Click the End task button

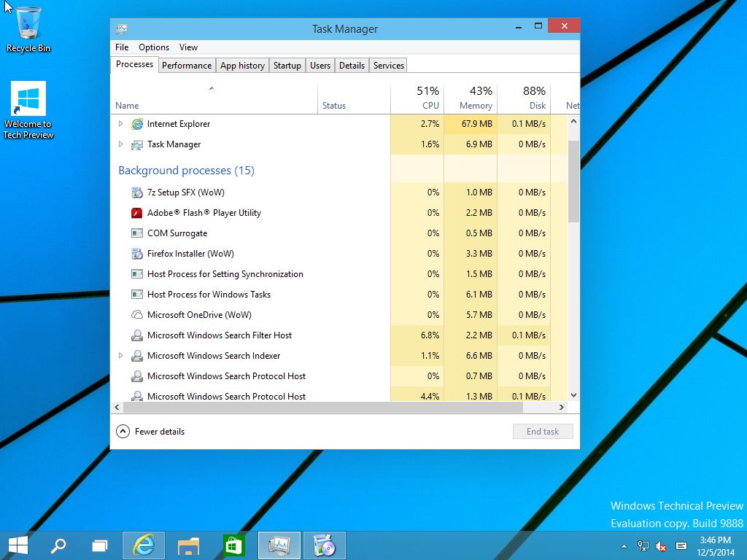(543, 432)
